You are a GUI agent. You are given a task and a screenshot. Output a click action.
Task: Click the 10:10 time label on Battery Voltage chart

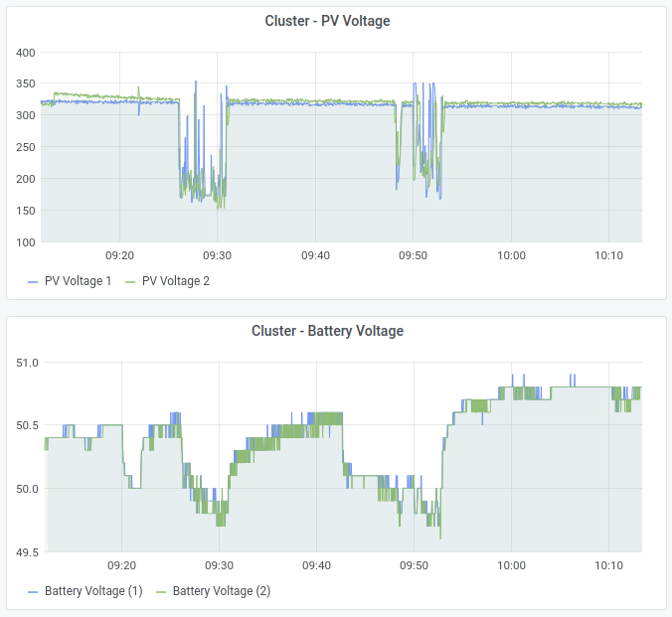coord(609,565)
